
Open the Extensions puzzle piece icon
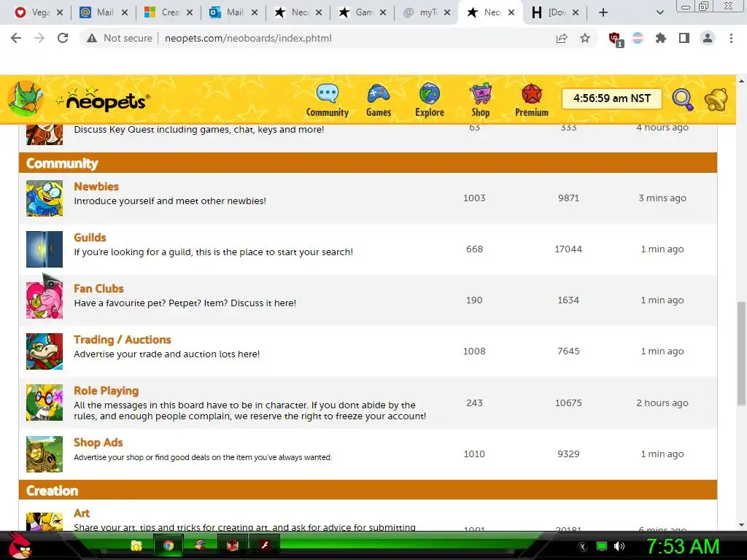[x=660, y=38]
